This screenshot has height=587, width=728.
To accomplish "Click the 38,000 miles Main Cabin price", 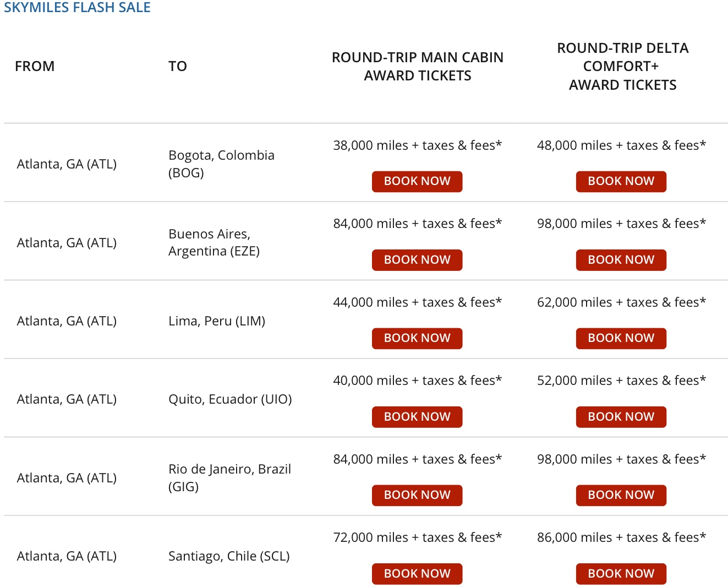I will tap(417, 145).
